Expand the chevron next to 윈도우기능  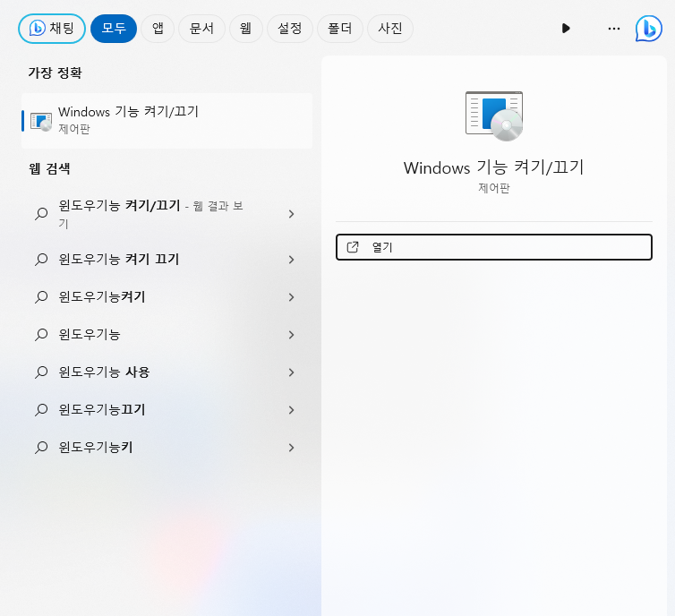[x=292, y=335]
